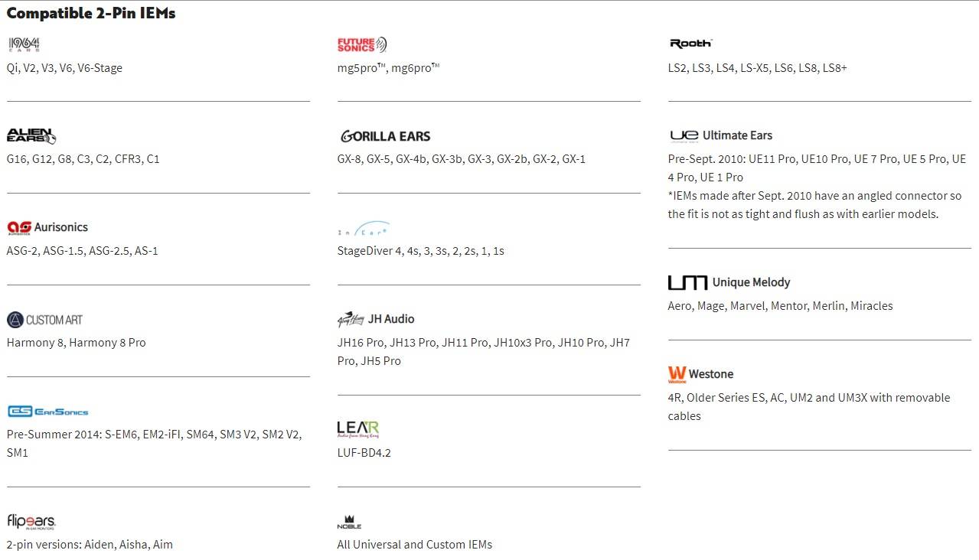Click the Custom Art logo

(x=44, y=319)
